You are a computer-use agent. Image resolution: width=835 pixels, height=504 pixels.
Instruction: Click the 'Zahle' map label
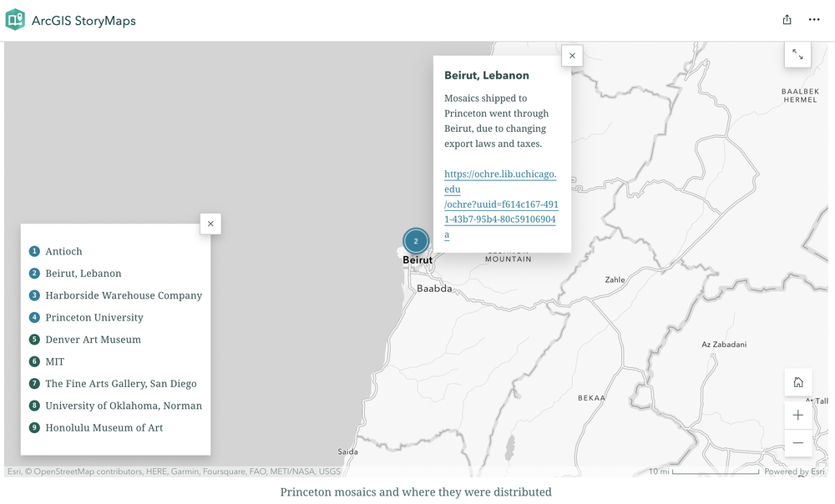615,280
